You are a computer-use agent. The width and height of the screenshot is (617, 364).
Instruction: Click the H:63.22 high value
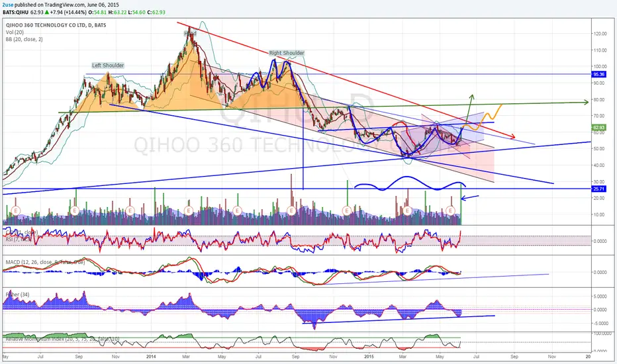[117, 12]
